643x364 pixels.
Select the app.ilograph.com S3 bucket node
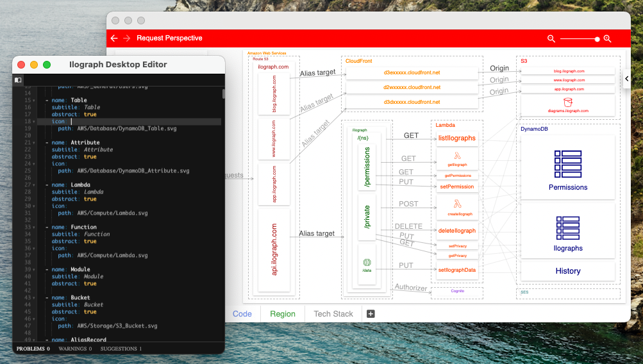click(568, 89)
